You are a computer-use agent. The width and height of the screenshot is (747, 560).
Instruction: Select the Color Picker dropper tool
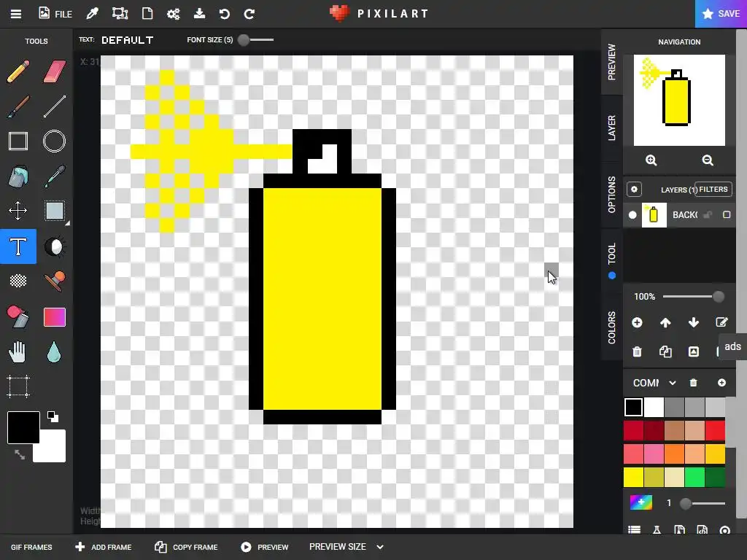coord(54,176)
